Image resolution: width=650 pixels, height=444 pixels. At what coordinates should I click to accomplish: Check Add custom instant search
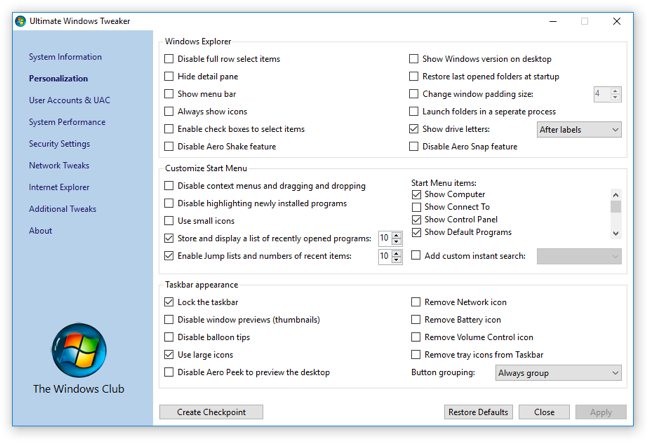416,255
